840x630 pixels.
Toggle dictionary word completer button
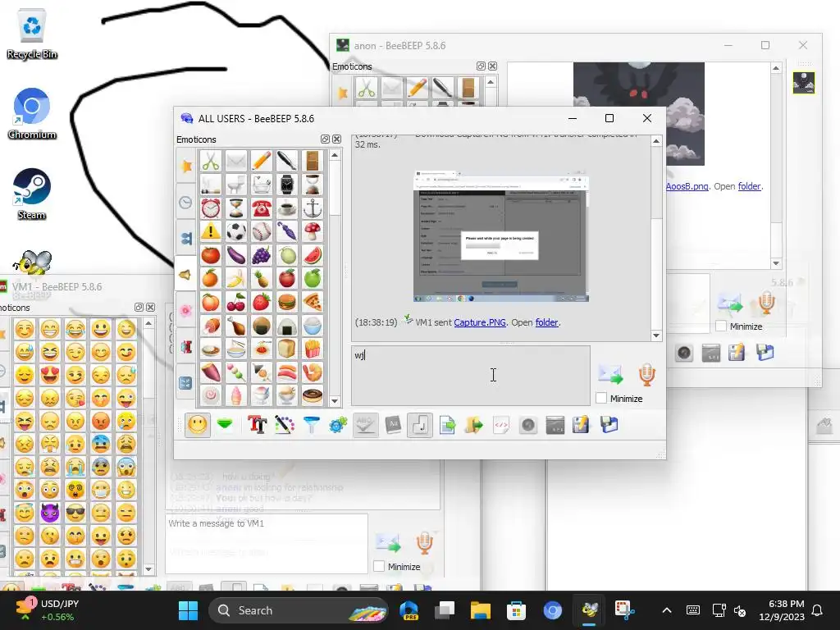point(393,426)
